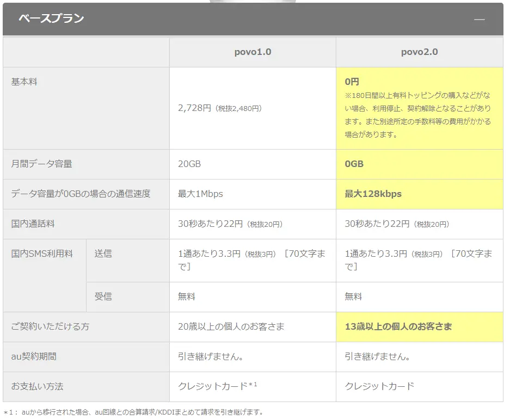Click the 受信 sub-row label

[x=103, y=297]
